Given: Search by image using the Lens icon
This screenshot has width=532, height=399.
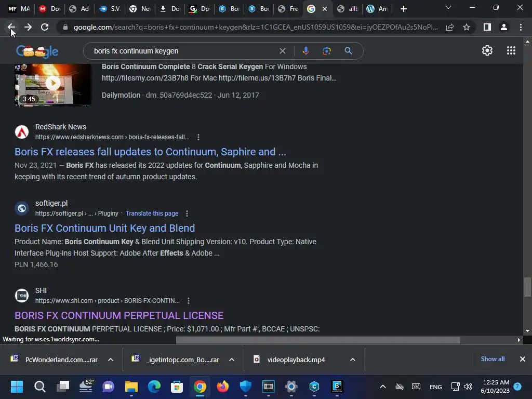Looking at the screenshot, I should pyautogui.click(x=327, y=51).
